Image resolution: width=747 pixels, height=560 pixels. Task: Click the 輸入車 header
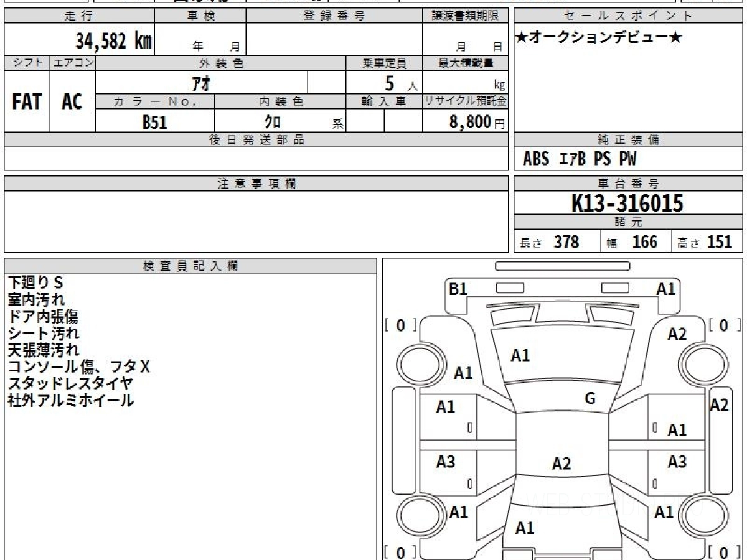click(x=384, y=101)
